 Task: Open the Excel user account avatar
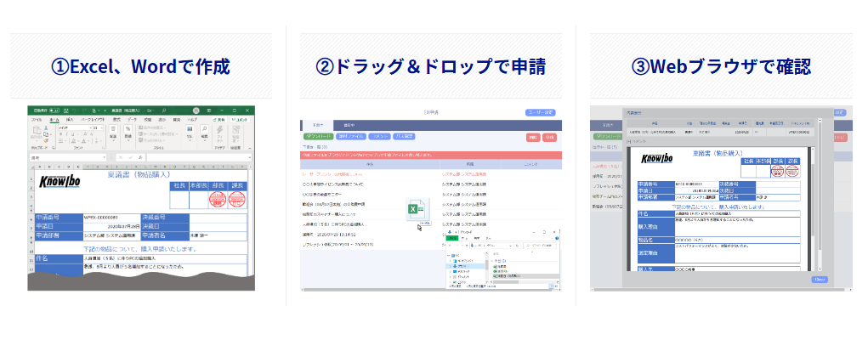click(196, 110)
